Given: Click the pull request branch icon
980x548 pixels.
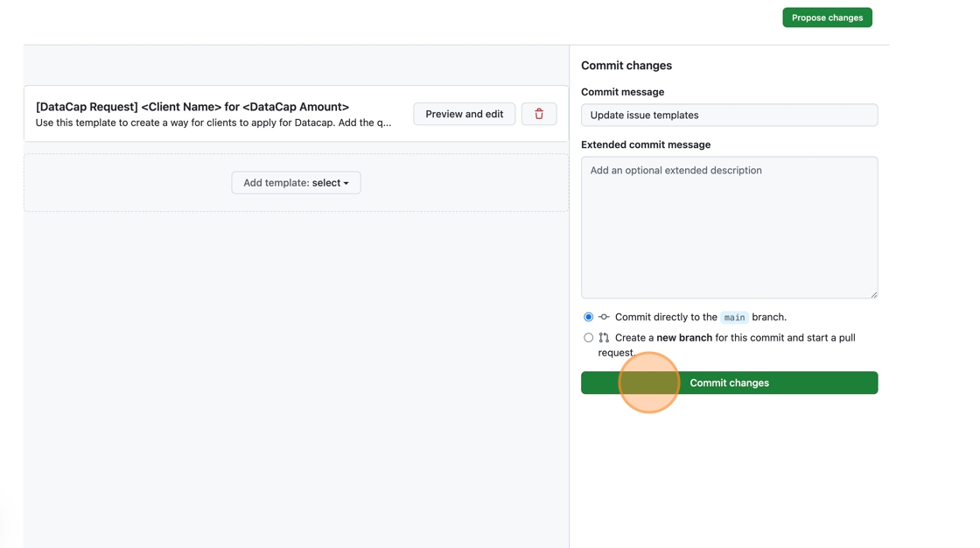Looking at the screenshot, I should pyautogui.click(x=604, y=338).
